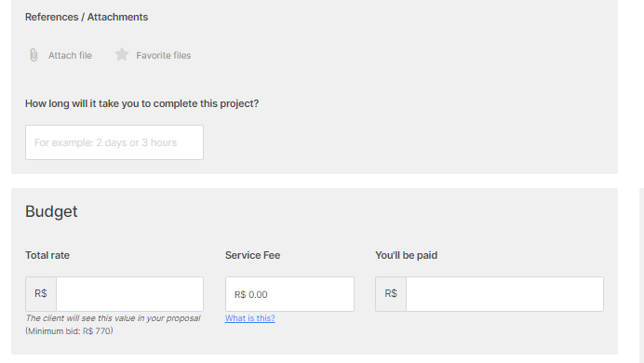Screen dimensions: 644x363
Task: Open the Favorite files option
Action: tap(164, 56)
